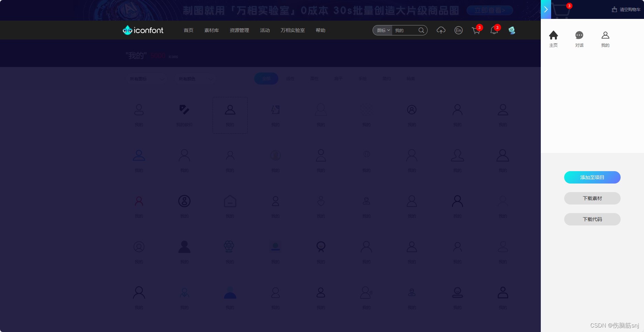Open the 活动 menu item
Image resolution: width=644 pixels, height=332 pixels.
(x=265, y=30)
